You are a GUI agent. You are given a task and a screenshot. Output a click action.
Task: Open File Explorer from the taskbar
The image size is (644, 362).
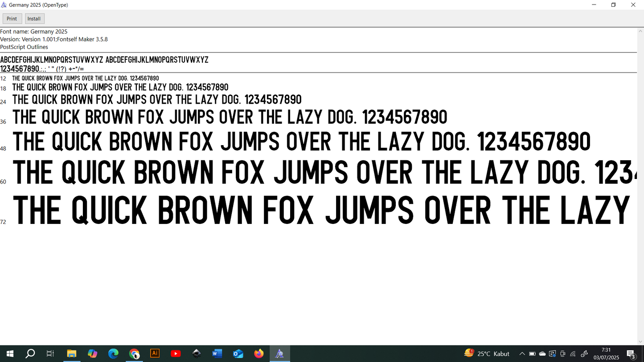71,354
